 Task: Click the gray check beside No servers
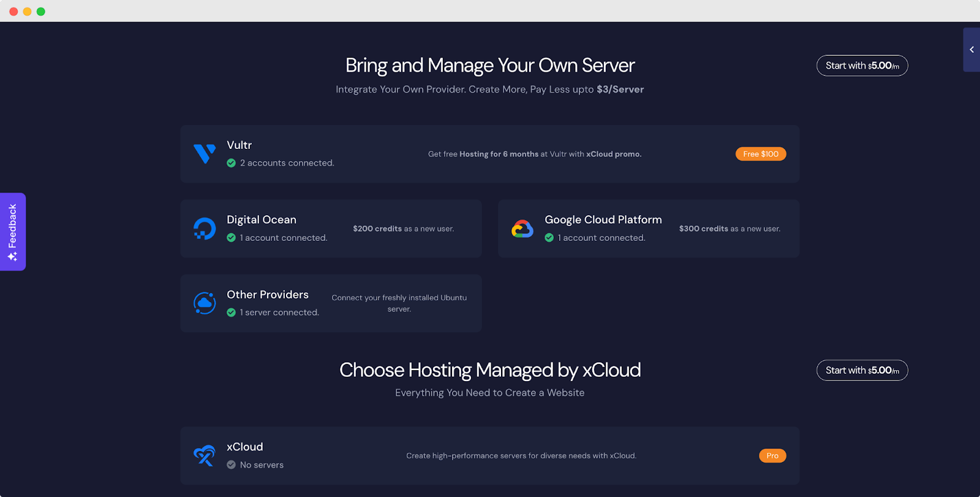pyautogui.click(x=232, y=465)
